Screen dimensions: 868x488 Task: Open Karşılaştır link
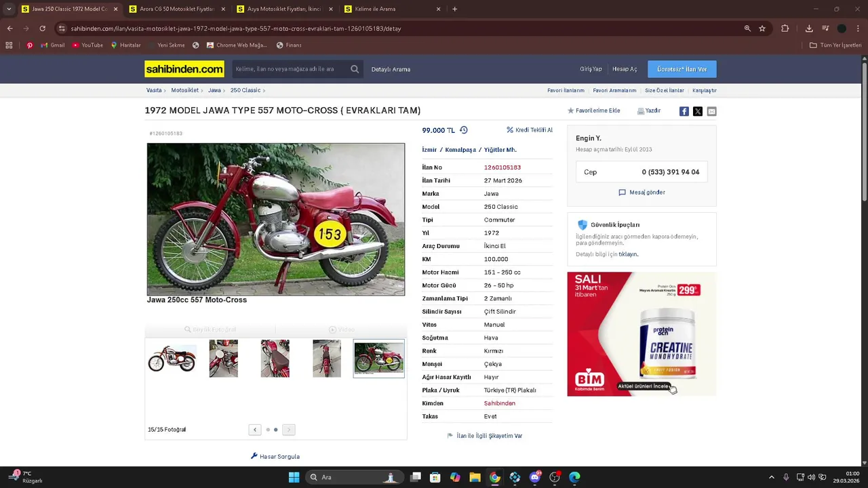pos(705,90)
